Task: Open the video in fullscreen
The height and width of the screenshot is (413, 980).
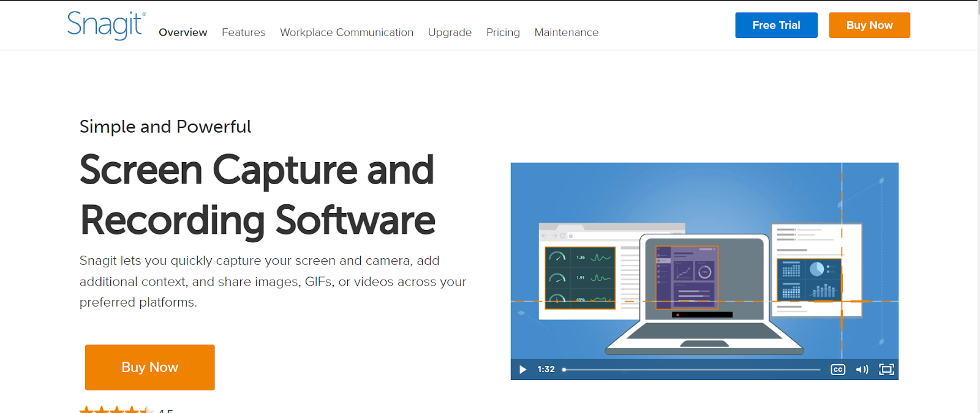Action: [x=886, y=370]
